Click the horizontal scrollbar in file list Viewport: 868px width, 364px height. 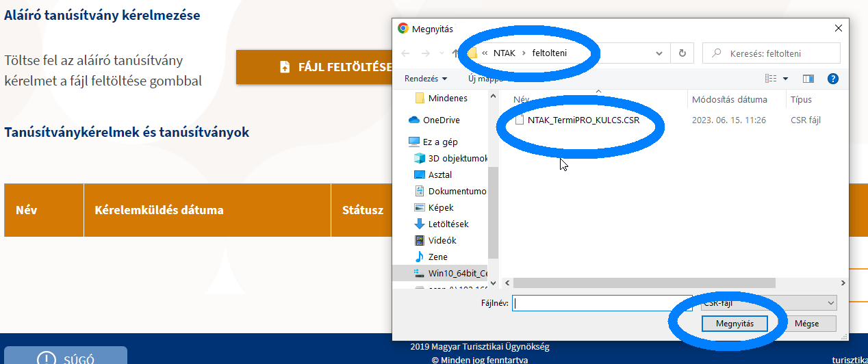tap(643, 283)
